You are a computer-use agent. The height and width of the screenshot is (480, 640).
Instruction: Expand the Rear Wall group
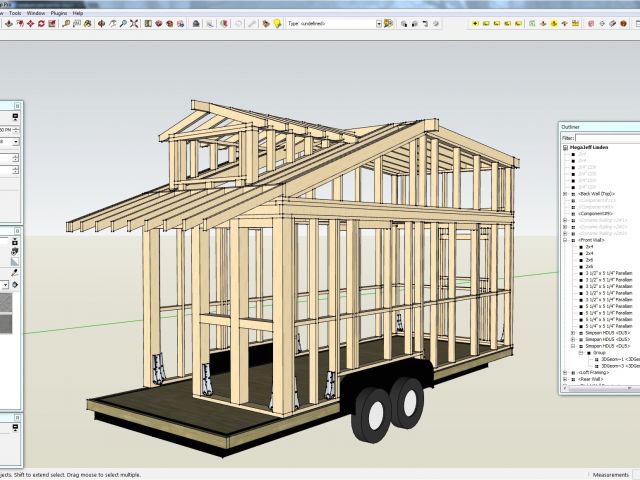(x=565, y=379)
